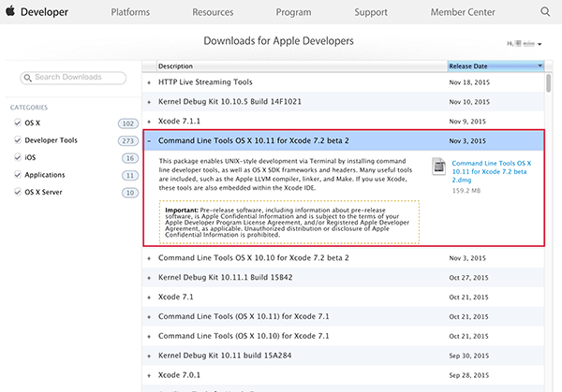The width and height of the screenshot is (562, 392).
Task: Click the Important pre-release notice box
Action: click(x=289, y=222)
